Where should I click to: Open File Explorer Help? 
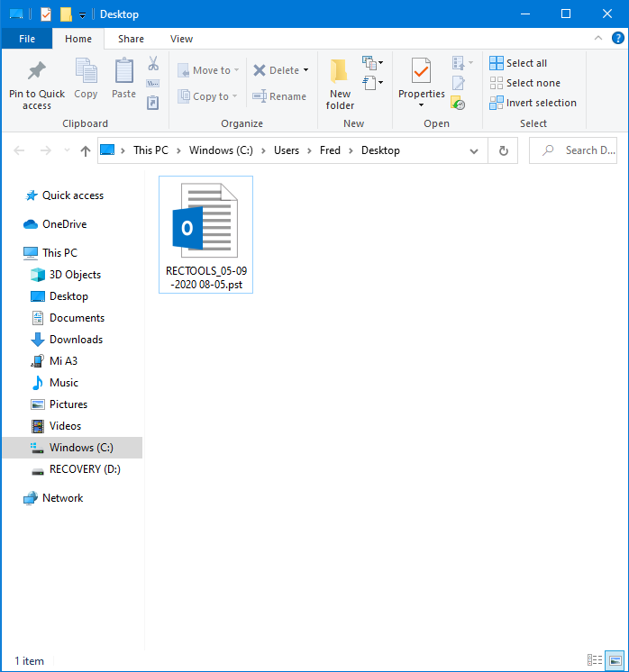coord(617,38)
